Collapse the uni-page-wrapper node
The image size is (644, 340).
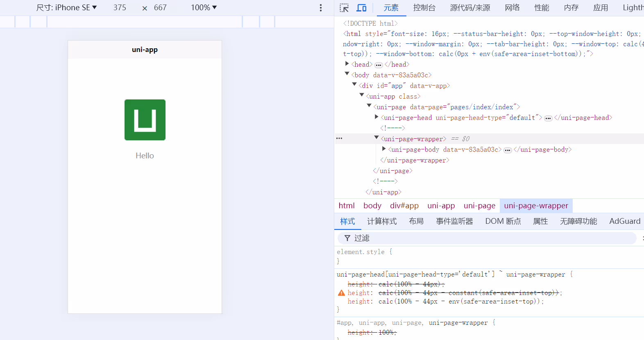tap(376, 137)
